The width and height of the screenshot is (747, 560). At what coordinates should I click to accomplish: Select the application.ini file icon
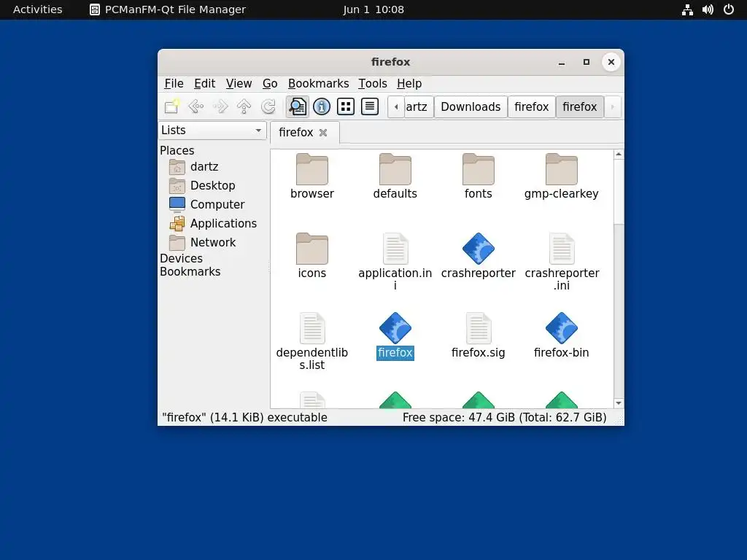click(x=395, y=249)
